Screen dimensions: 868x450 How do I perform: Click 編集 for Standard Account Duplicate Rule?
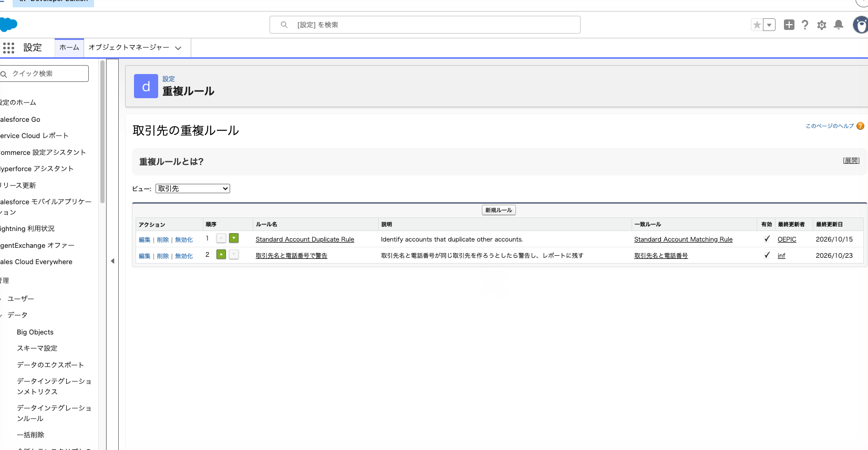coord(144,240)
